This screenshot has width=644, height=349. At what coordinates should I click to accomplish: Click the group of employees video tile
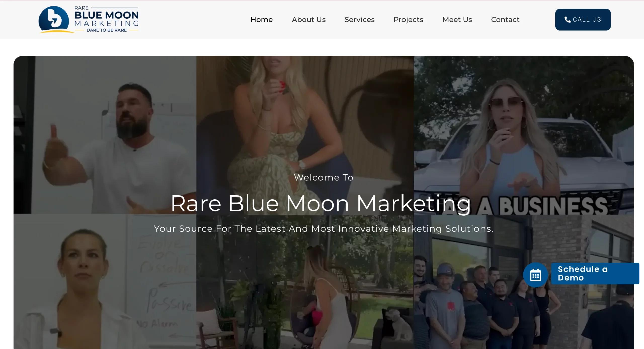[524, 282]
